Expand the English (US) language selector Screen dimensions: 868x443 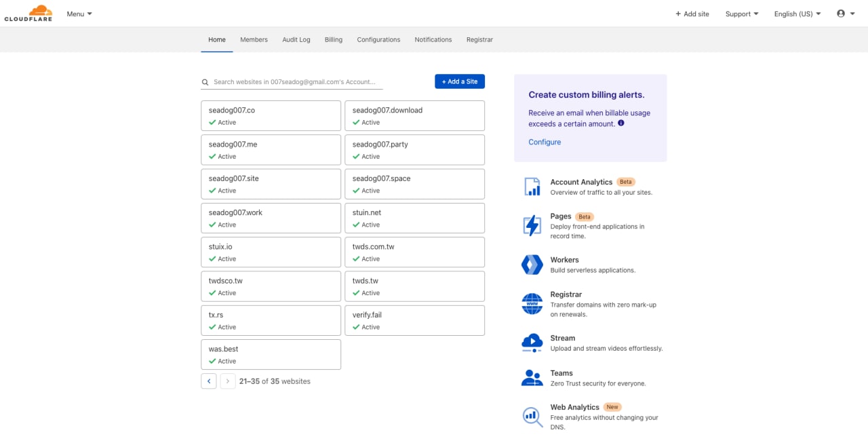797,14
